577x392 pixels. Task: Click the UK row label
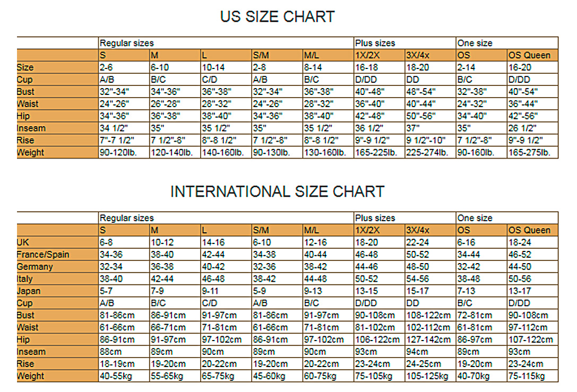click(x=23, y=242)
